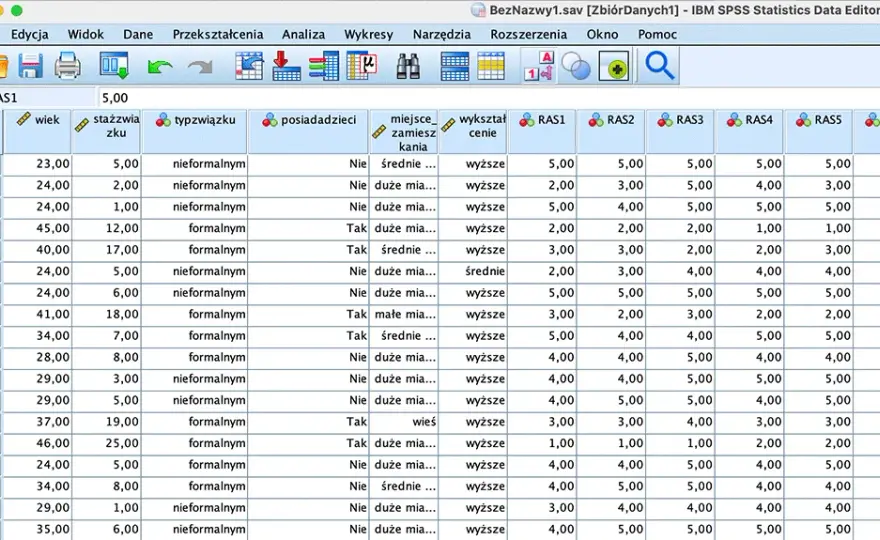Open the Dane menu
Image resolution: width=880 pixels, height=540 pixels.
[x=138, y=34]
